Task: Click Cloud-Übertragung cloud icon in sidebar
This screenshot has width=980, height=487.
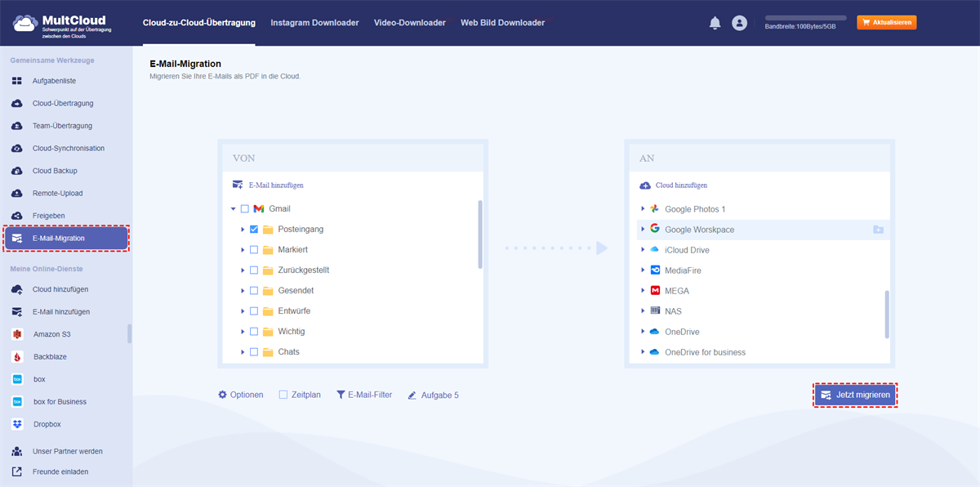Action: point(16,104)
